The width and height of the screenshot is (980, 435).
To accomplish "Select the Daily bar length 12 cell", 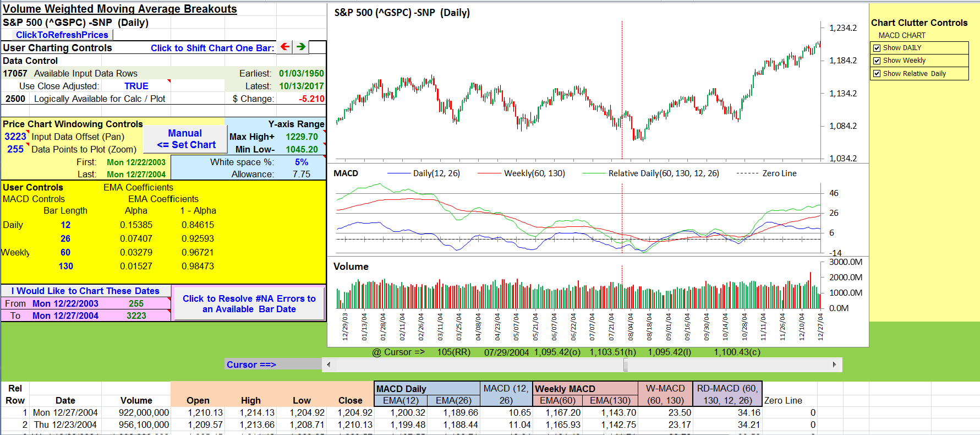I will click(65, 225).
